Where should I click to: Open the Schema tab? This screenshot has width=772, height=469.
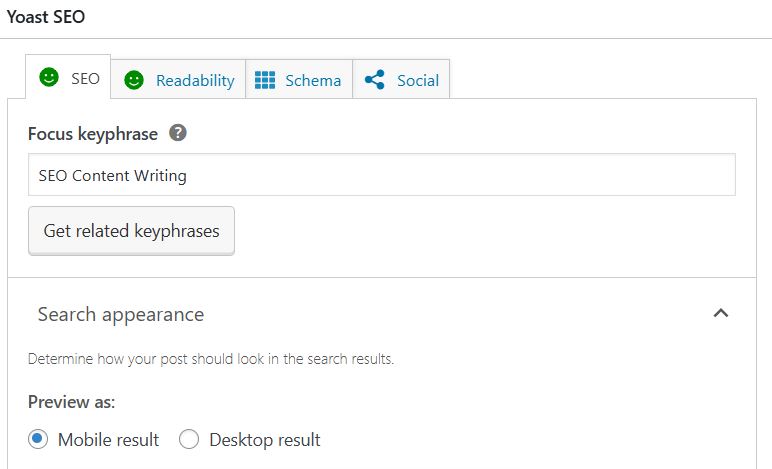[x=299, y=79]
